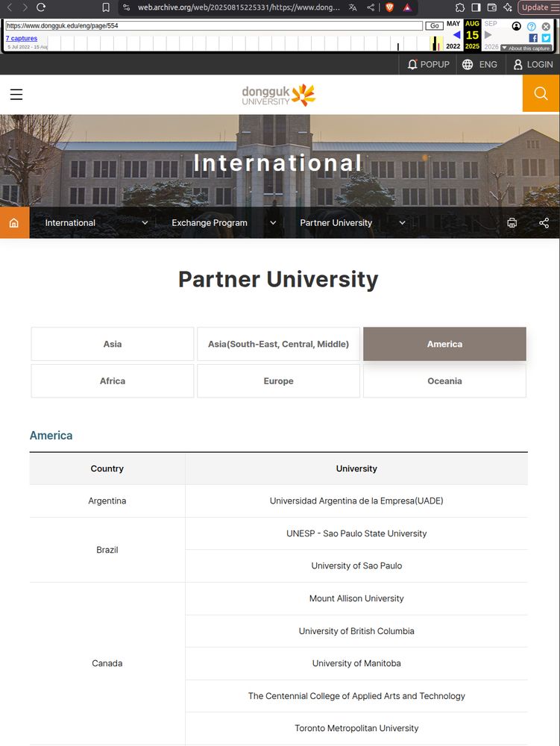Viewport: 560px width, 746px height.
Task: Share the page from the address bar share icon
Action: pos(371,7)
